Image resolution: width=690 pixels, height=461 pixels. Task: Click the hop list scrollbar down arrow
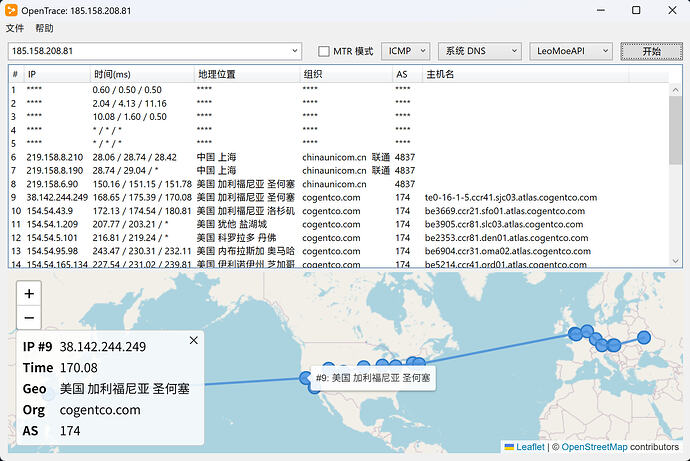(675, 261)
